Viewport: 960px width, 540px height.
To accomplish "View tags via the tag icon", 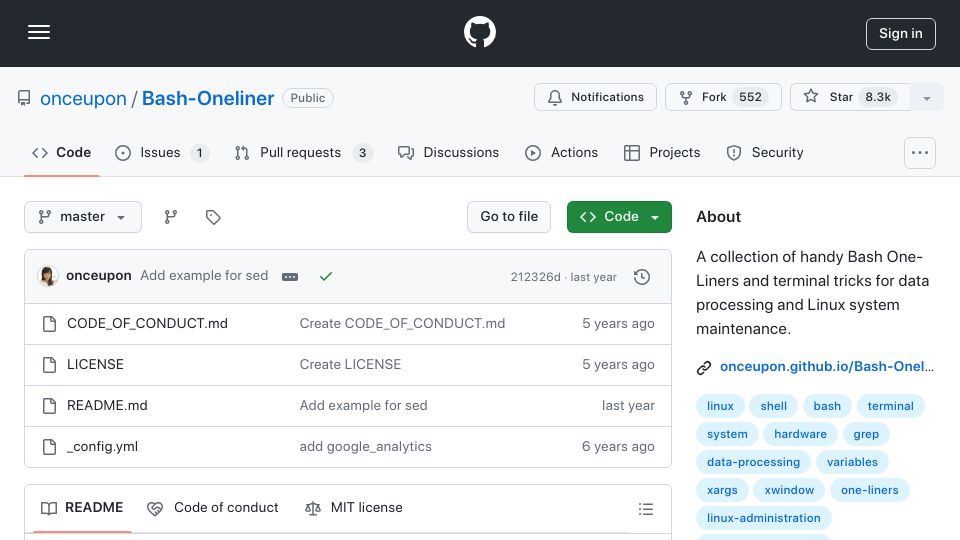I will tap(213, 217).
